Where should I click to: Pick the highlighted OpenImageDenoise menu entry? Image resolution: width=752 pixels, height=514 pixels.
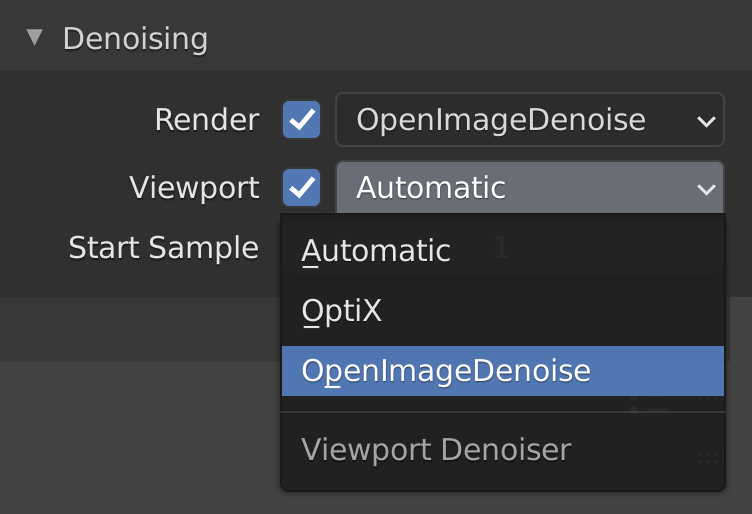[x=503, y=371]
